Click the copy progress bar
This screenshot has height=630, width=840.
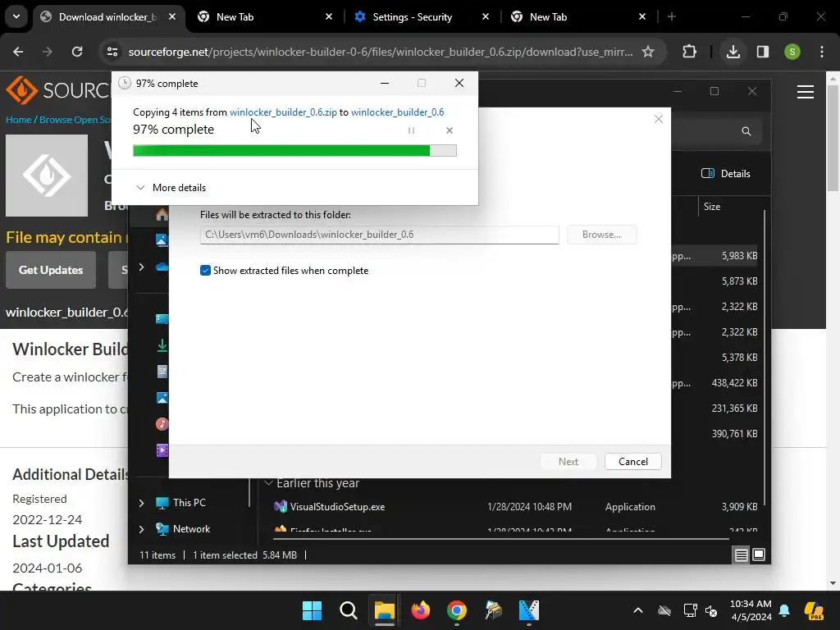click(294, 151)
